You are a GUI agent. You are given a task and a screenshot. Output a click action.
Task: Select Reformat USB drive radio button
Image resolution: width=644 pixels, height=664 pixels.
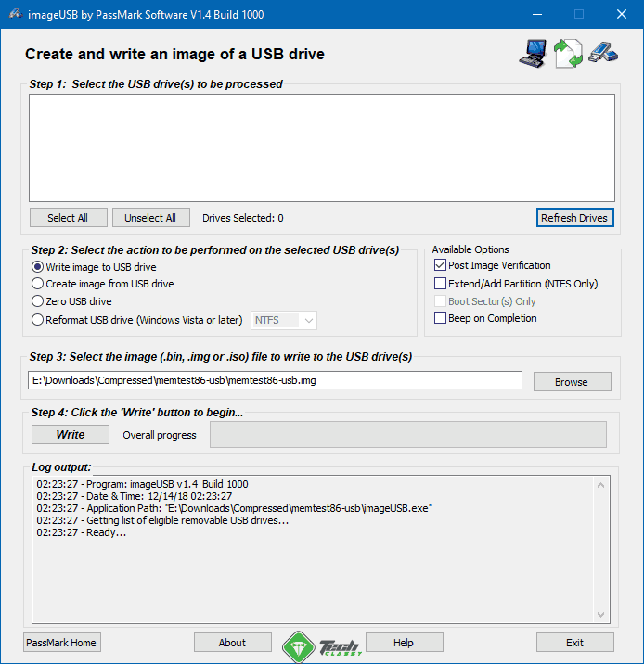38,320
